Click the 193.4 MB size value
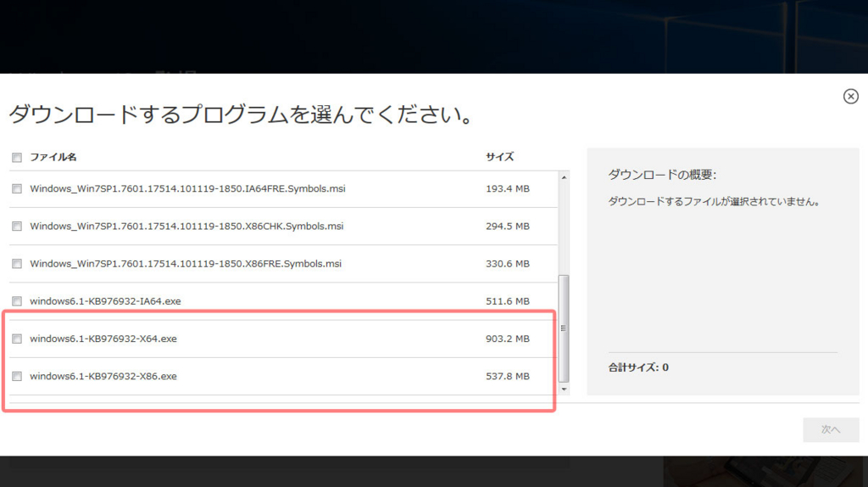Viewport: 868px width, 487px height. pos(508,189)
